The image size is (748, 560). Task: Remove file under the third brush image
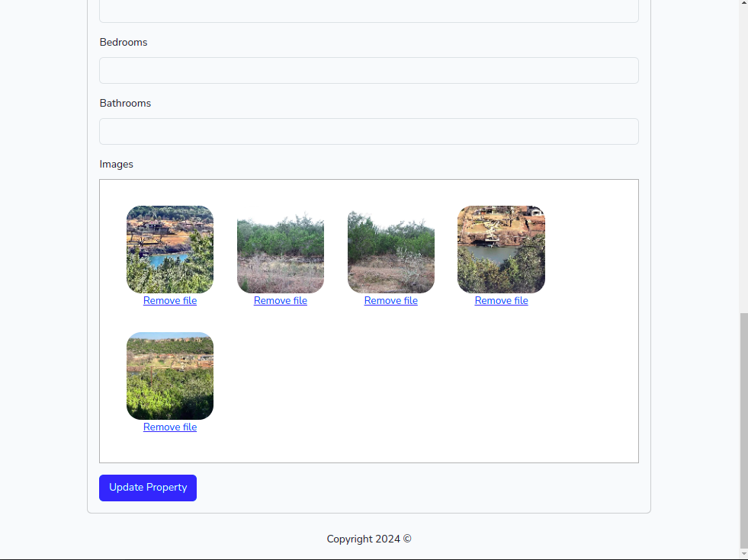click(390, 301)
